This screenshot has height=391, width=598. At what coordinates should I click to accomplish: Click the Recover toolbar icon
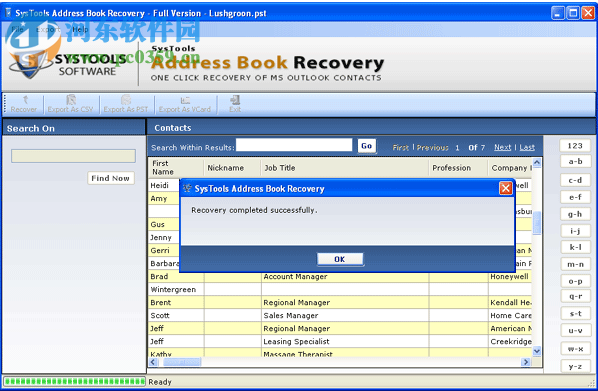coord(23,104)
